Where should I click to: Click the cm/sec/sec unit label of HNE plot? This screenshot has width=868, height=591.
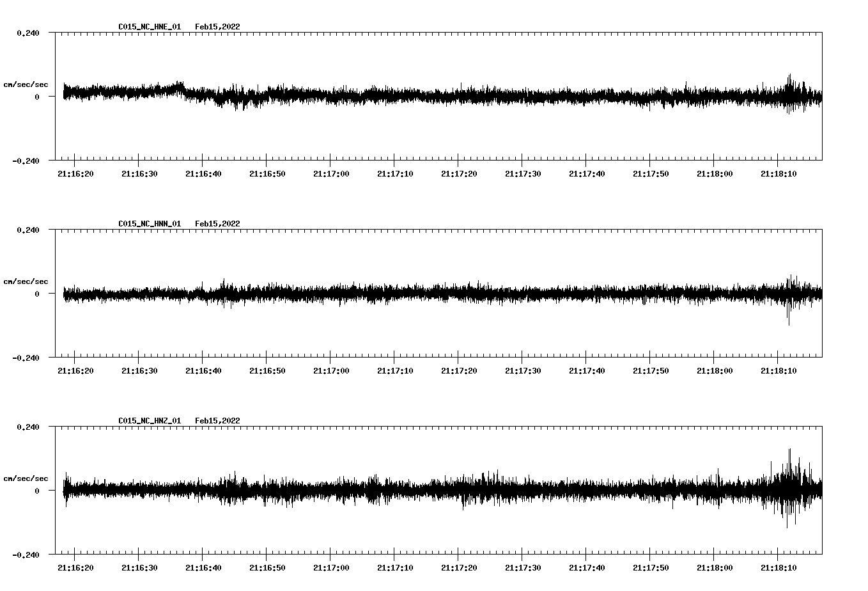26,84
